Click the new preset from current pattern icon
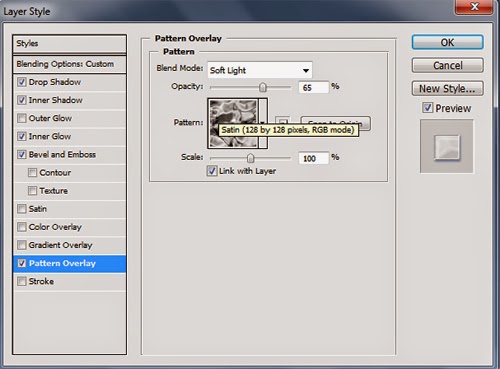This screenshot has height=369, width=500. 283,122
